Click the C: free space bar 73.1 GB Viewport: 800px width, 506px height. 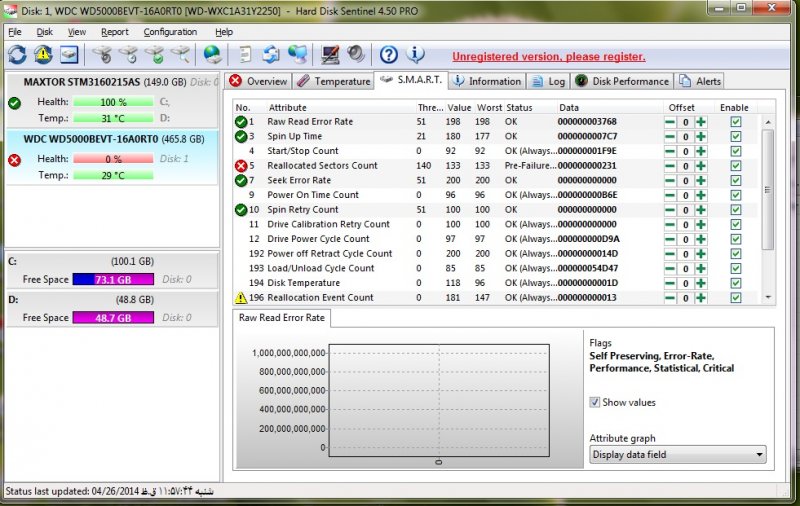click(113, 279)
